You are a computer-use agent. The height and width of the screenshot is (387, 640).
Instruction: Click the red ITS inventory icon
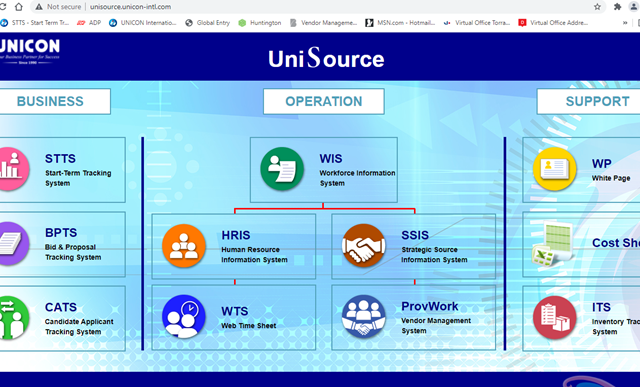pyautogui.click(x=555, y=318)
